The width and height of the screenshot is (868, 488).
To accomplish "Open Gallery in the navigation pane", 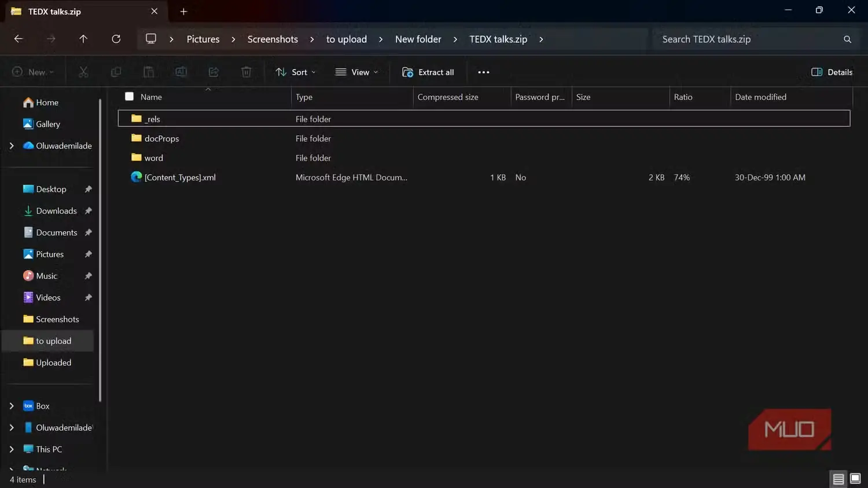I will pyautogui.click(x=47, y=124).
